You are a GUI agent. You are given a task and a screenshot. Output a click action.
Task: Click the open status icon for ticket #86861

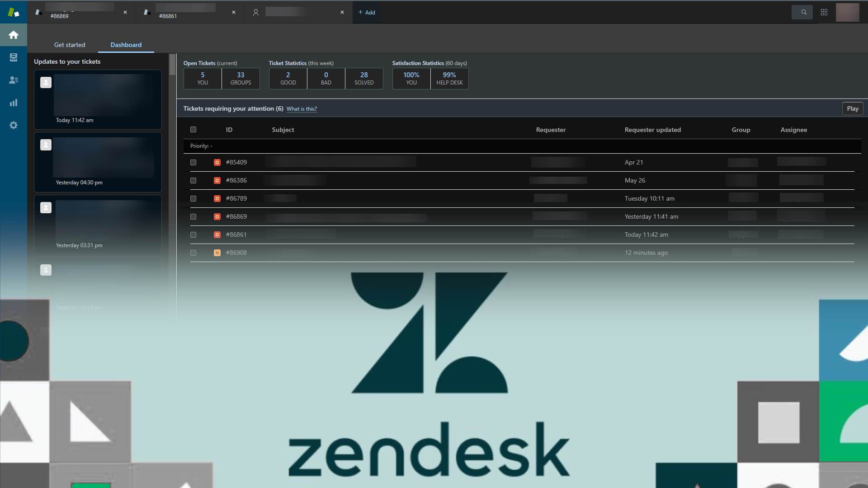pyautogui.click(x=217, y=235)
